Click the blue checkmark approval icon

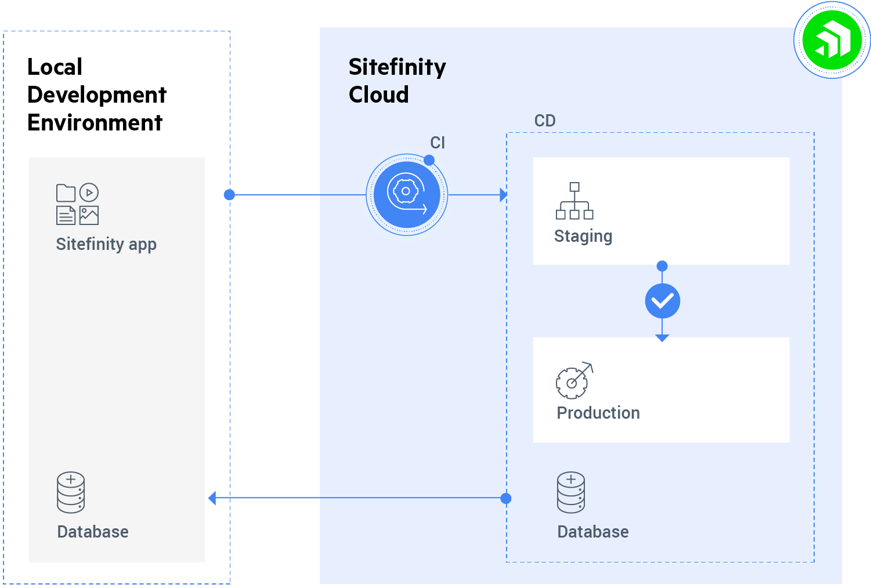[x=662, y=301]
